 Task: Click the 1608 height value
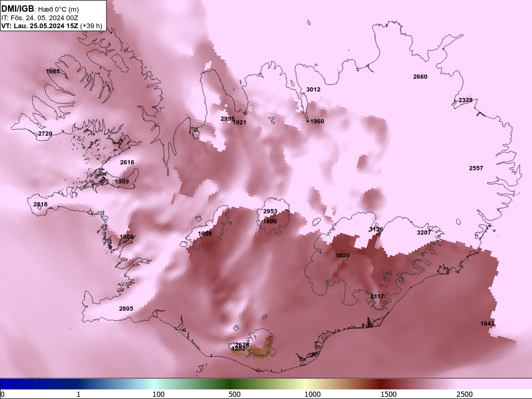270,221
